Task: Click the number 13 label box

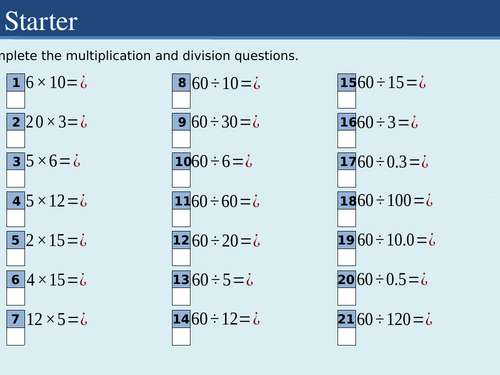Action: pos(181,280)
